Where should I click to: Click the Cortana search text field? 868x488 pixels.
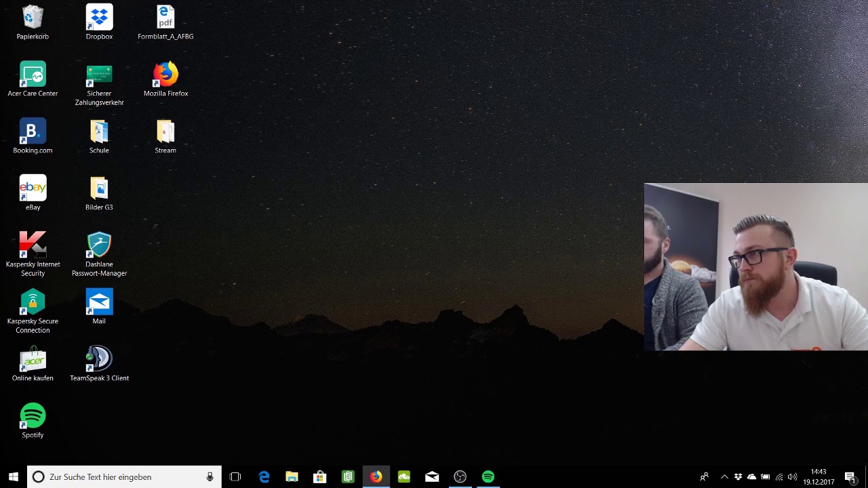124,477
